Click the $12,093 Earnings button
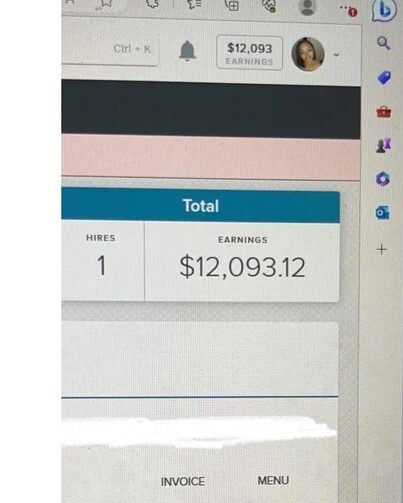Screen dimensions: 403x503 250,53
